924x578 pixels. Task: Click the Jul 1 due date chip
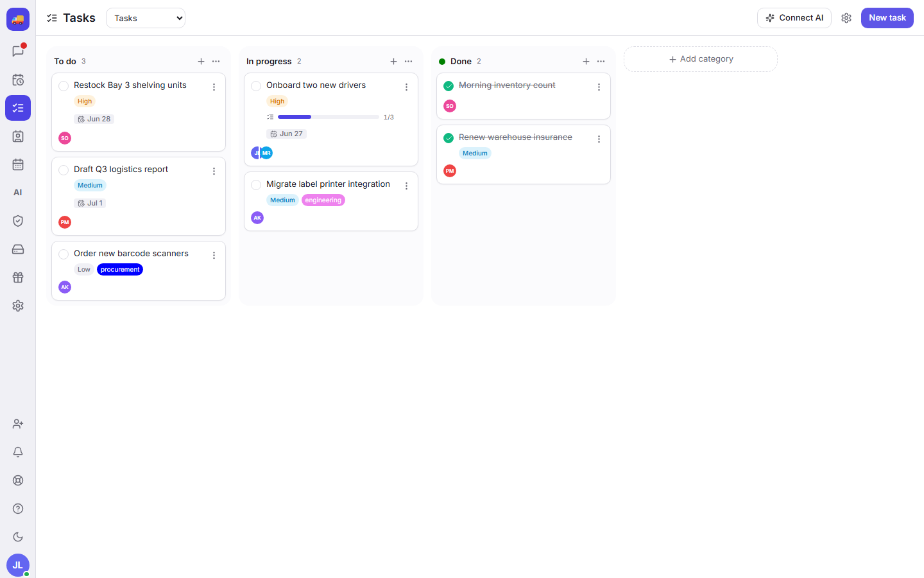(x=90, y=203)
